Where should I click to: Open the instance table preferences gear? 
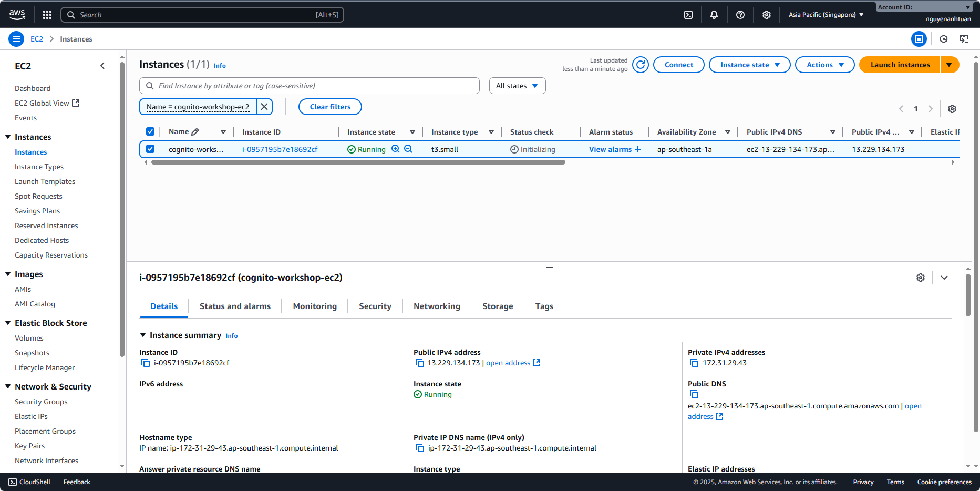(952, 109)
